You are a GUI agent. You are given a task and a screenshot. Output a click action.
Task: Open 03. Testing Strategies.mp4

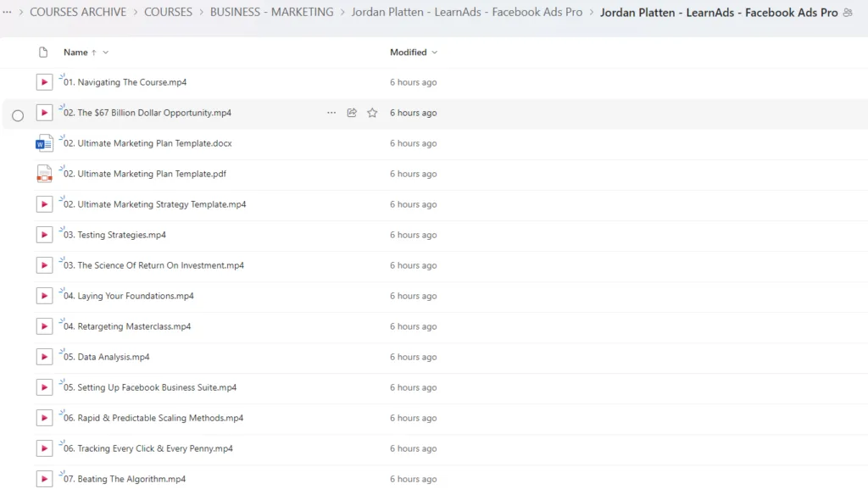click(x=115, y=235)
